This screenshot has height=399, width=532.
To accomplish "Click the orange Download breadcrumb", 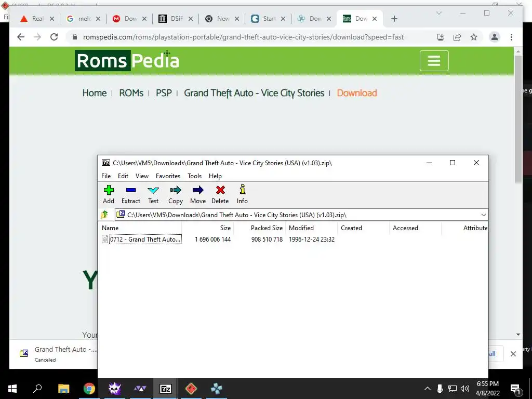I will click(x=356, y=93).
